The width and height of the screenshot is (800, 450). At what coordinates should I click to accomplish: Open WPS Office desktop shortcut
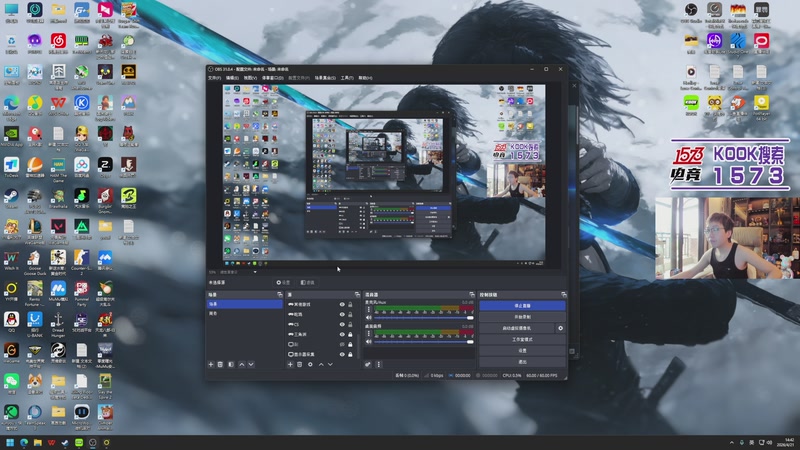coord(58,106)
